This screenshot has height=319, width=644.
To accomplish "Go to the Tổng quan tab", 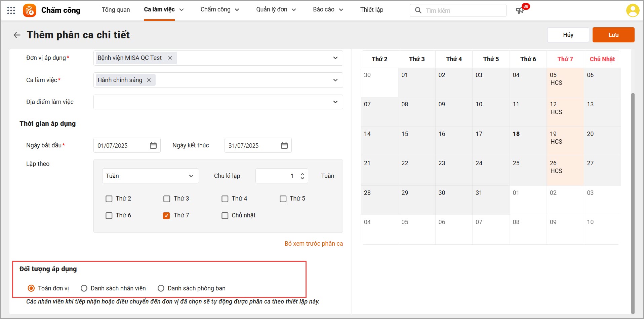I will [x=116, y=10].
